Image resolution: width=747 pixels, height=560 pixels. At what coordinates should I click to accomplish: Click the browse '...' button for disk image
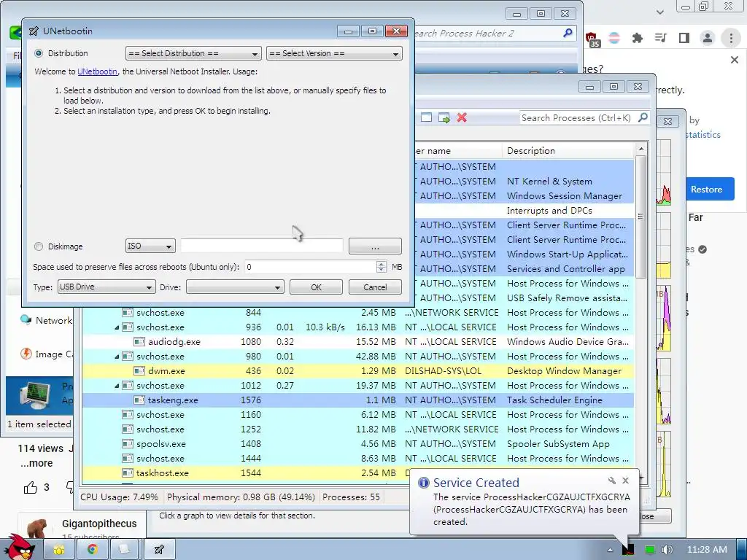click(x=375, y=246)
